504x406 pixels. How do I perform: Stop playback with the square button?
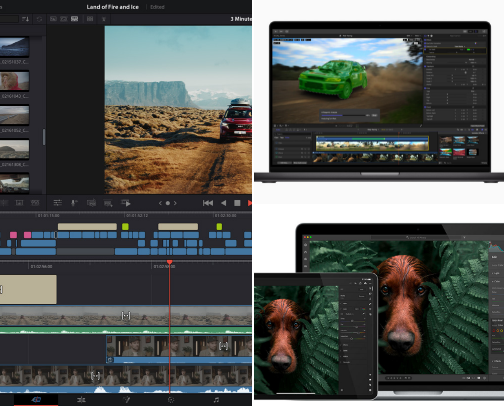point(237,203)
